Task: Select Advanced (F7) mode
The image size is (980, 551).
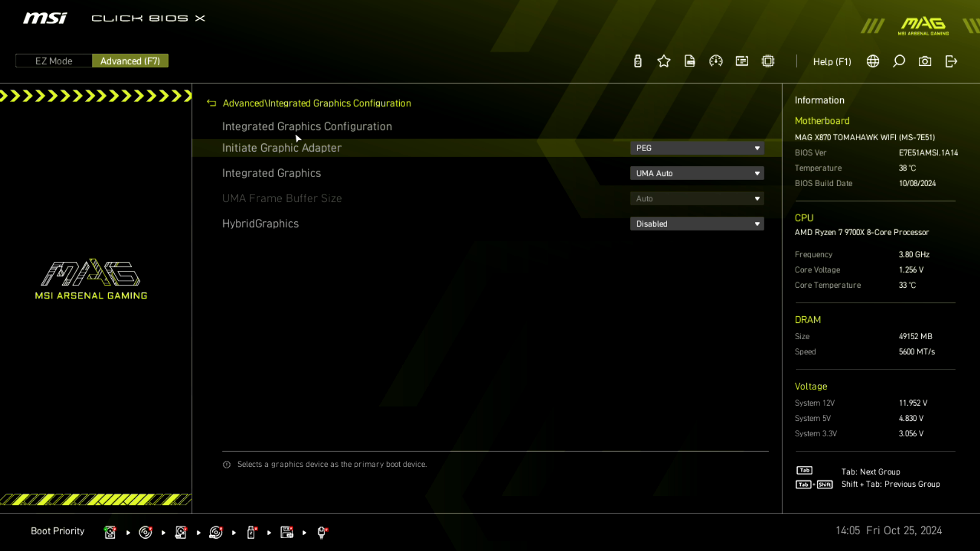Action: point(130,61)
